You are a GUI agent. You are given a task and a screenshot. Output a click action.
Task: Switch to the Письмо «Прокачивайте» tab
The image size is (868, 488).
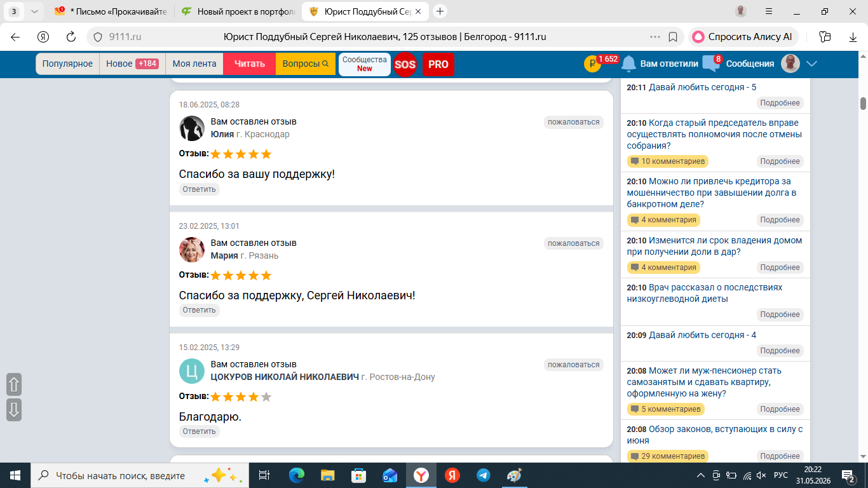[x=111, y=11]
